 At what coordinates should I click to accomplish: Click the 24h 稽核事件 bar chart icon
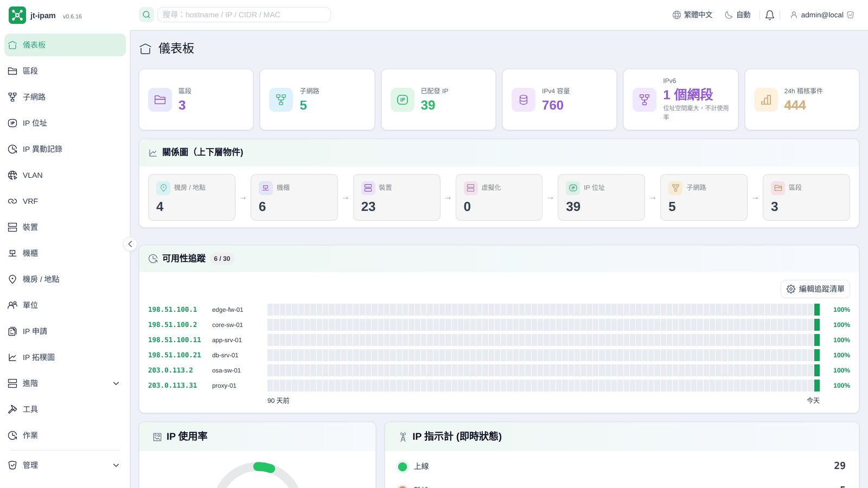(766, 100)
